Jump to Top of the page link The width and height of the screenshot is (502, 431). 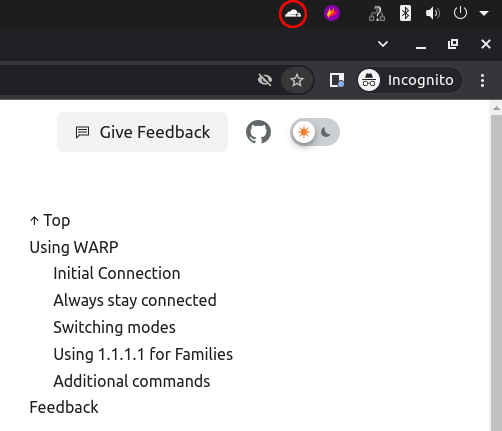[50, 220]
